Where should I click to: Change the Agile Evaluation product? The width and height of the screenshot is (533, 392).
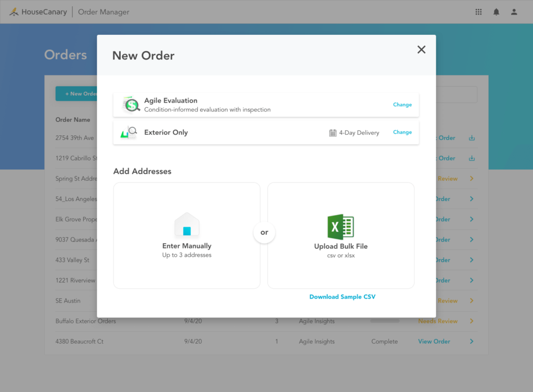tap(402, 105)
